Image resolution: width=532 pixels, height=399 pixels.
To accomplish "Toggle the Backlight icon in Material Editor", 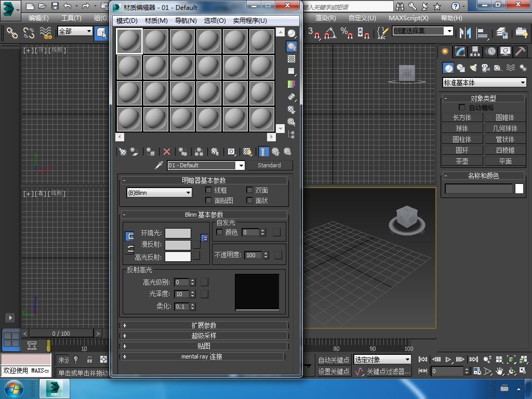I will (x=291, y=46).
